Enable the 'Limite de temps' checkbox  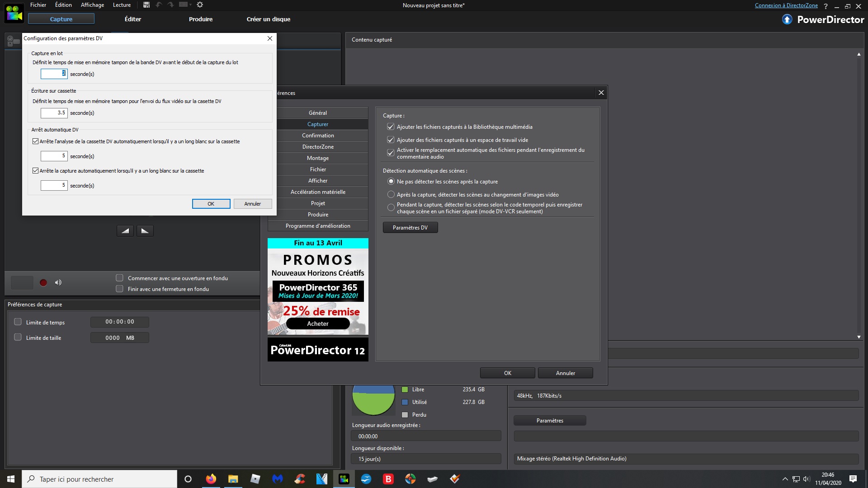point(18,322)
